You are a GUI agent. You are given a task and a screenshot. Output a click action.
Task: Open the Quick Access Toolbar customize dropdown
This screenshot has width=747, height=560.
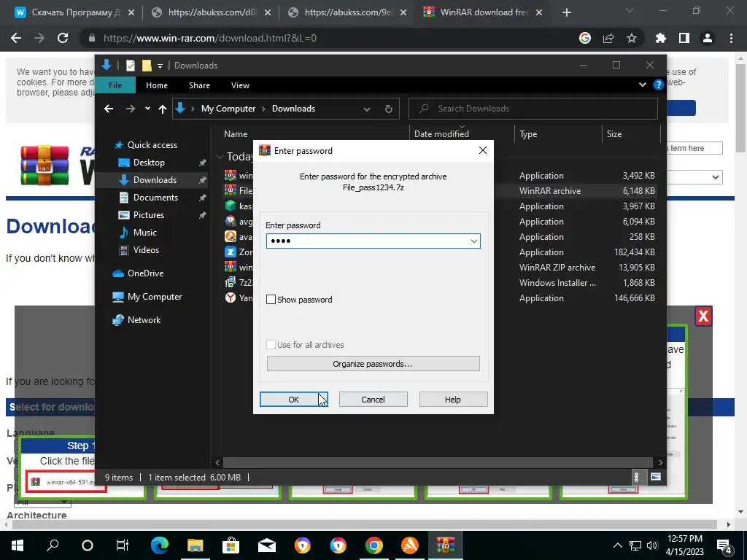coord(160,66)
